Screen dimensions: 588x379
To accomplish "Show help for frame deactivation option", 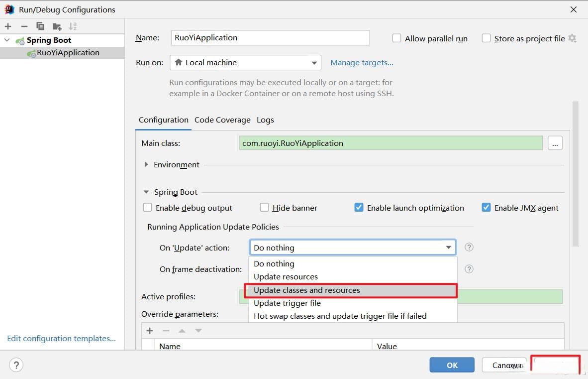I will 469,268.
